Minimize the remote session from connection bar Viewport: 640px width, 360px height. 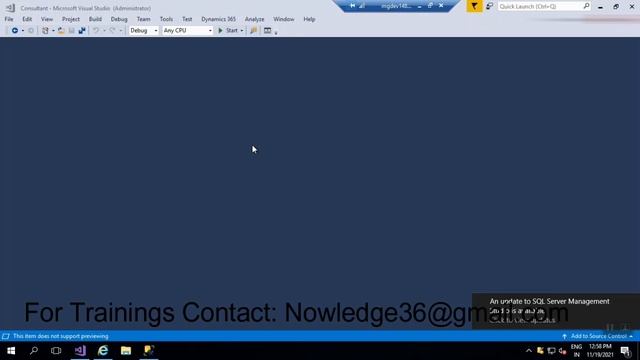[x=420, y=6]
